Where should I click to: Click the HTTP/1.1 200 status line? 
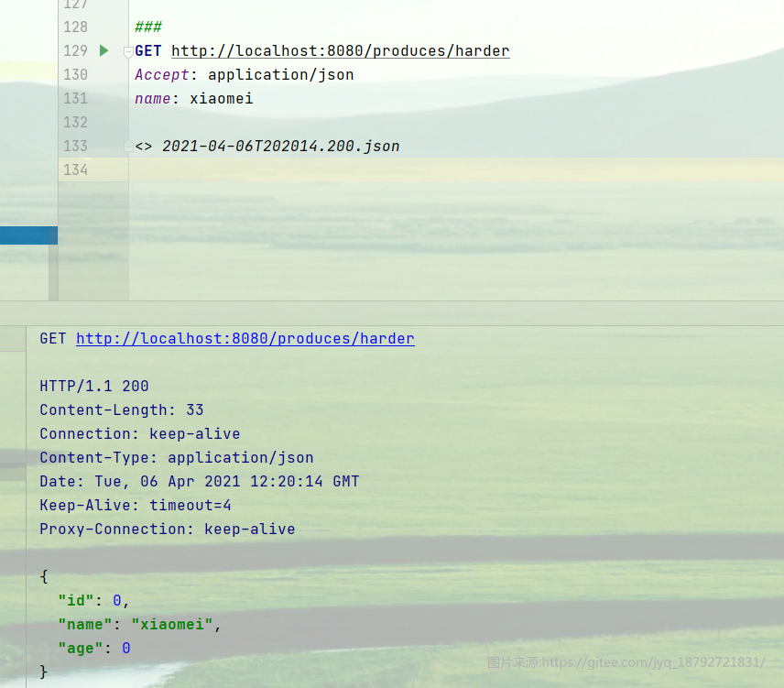(x=94, y=386)
